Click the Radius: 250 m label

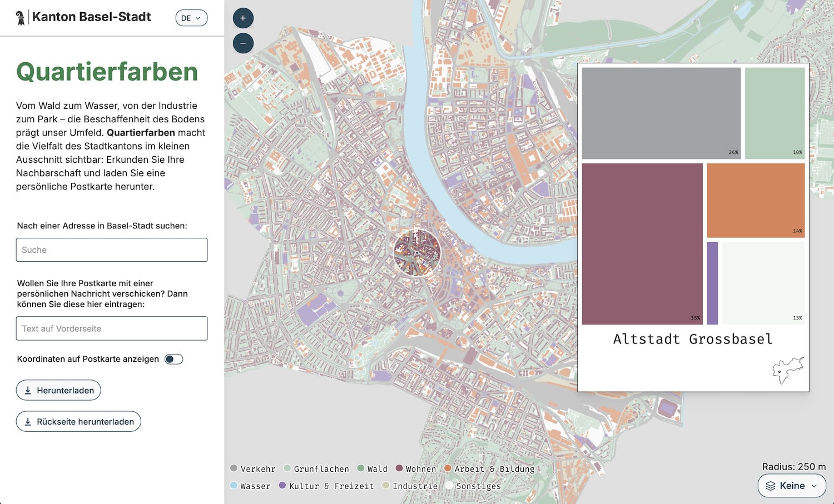coord(794,467)
